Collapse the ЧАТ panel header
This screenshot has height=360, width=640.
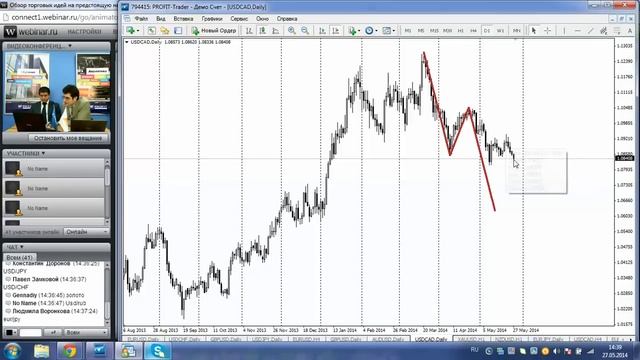coord(56,247)
